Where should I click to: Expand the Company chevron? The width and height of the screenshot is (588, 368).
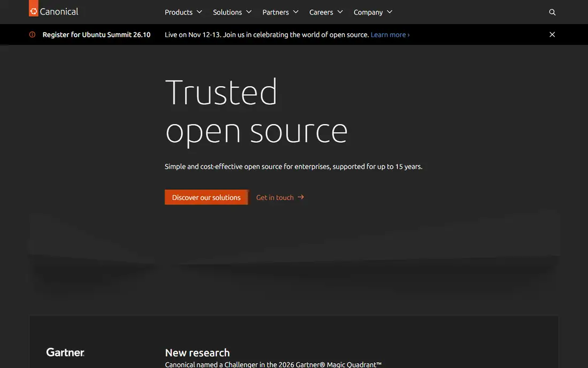(390, 12)
